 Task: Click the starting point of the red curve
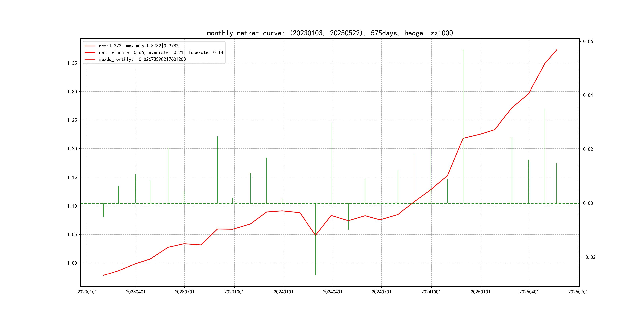[x=103, y=275]
